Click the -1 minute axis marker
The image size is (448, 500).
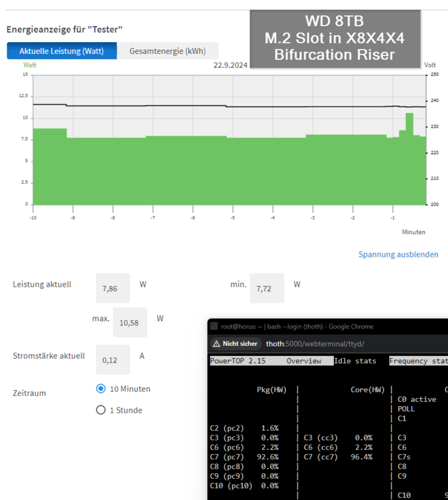[x=393, y=218]
